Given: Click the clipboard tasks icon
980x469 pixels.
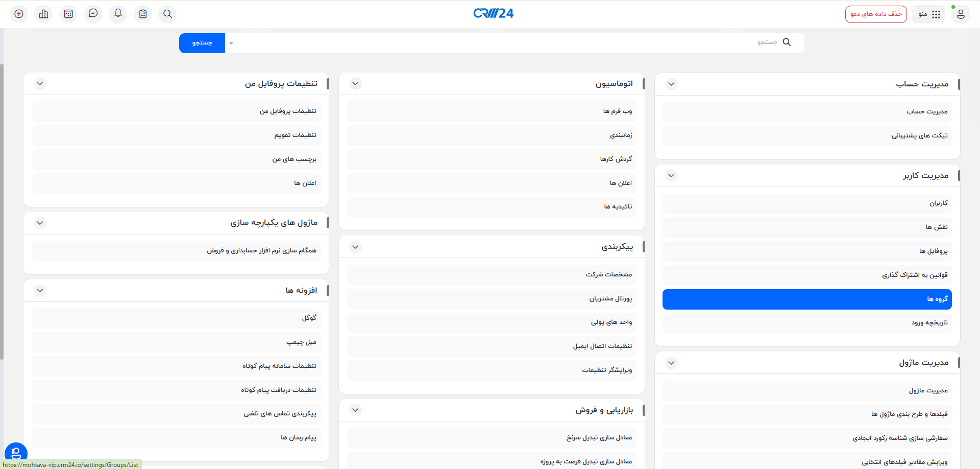Looking at the screenshot, I should (x=143, y=14).
